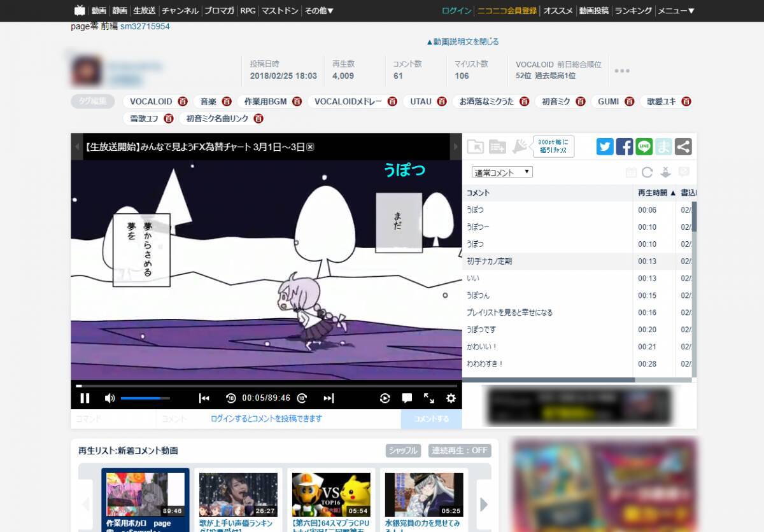
Task: Click the シャッフル button
Action: point(403,451)
